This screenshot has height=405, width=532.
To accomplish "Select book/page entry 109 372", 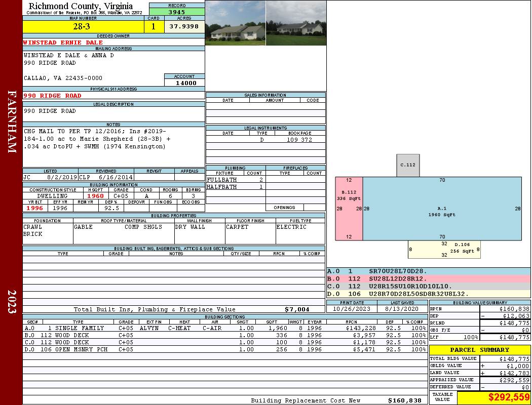I will [x=299, y=140].
